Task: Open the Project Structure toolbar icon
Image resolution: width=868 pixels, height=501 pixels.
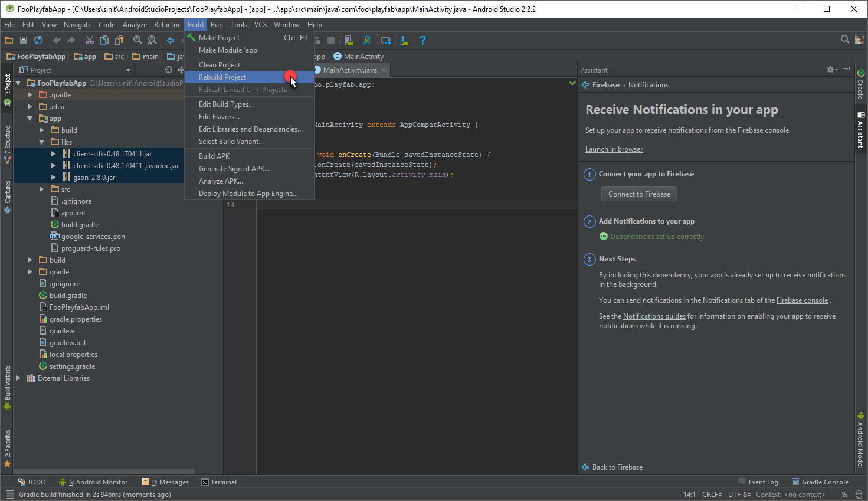Action: [386, 40]
